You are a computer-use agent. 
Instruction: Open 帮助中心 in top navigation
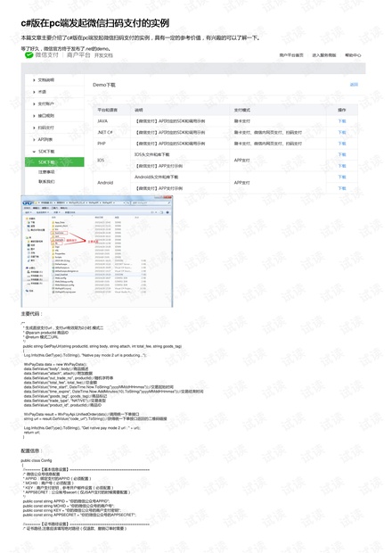click(x=353, y=55)
